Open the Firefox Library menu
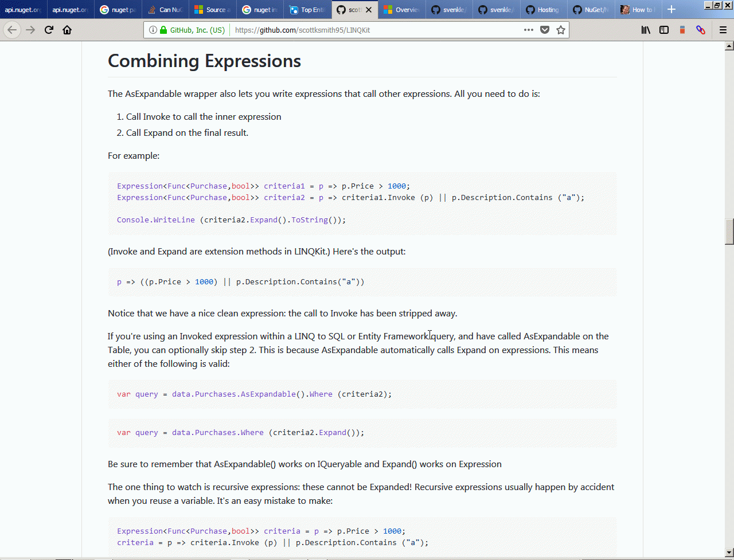This screenshot has width=734, height=560. [646, 30]
